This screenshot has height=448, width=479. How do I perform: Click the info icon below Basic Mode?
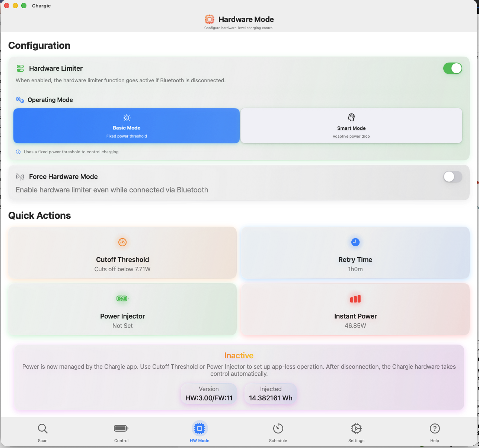pos(18,152)
